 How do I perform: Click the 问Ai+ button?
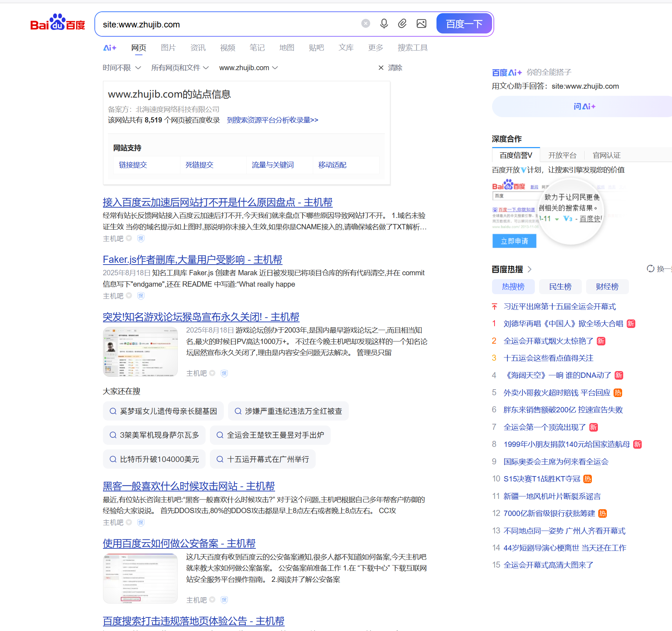(x=584, y=106)
